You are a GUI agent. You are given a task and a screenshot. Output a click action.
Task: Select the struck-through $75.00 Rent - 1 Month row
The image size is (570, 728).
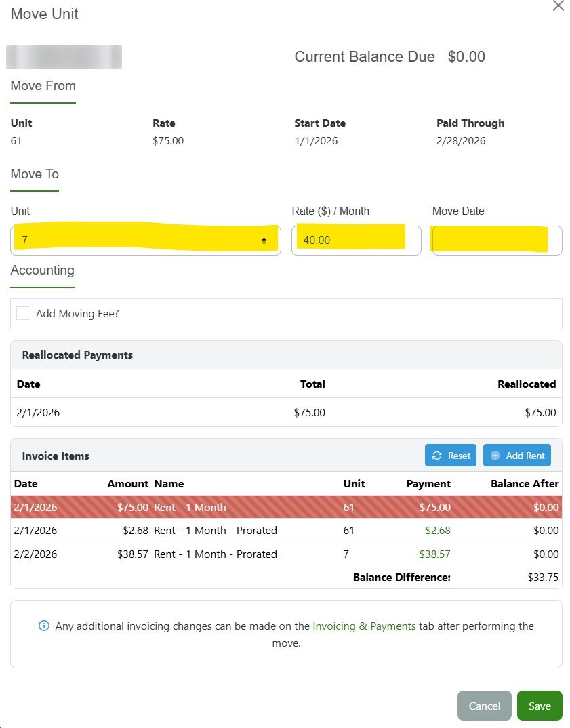(286, 507)
